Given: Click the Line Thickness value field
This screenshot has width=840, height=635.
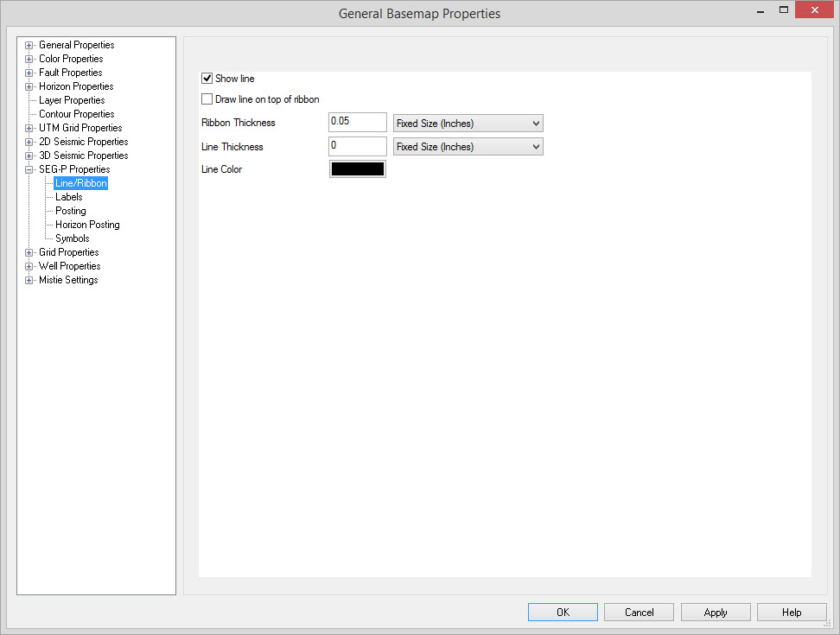Looking at the screenshot, I should pos(357,146).
